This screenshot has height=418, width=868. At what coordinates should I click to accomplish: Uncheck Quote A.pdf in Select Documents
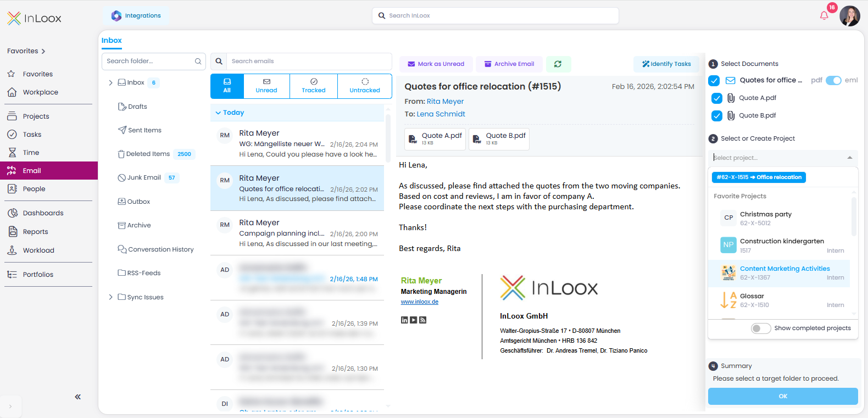[717, 98]
